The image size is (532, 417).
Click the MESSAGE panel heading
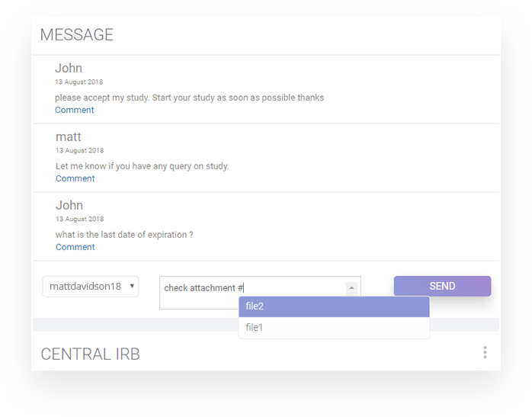coord(77,35)
